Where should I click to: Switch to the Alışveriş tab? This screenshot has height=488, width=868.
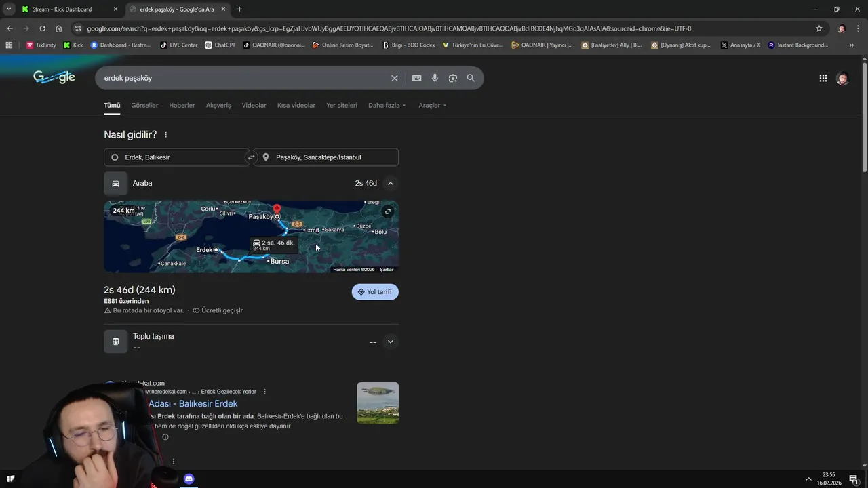[x=218, y=105]
